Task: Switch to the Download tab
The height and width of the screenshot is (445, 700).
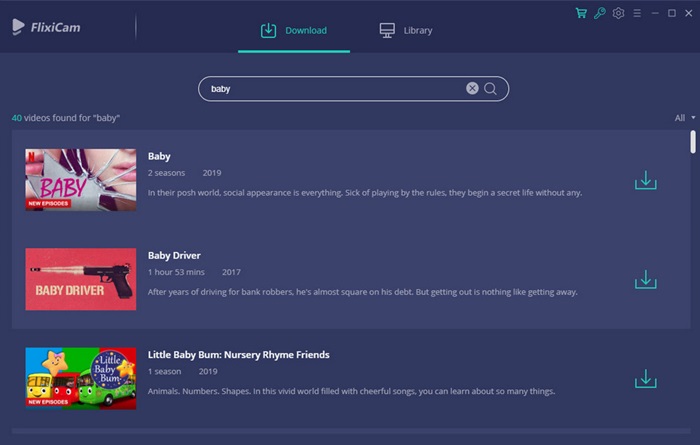Action: click(x=294, y=30)
